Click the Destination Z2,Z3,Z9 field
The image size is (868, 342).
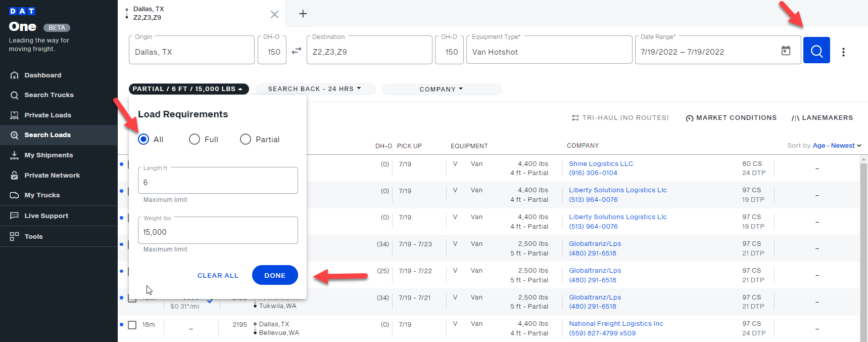(369, 50)
